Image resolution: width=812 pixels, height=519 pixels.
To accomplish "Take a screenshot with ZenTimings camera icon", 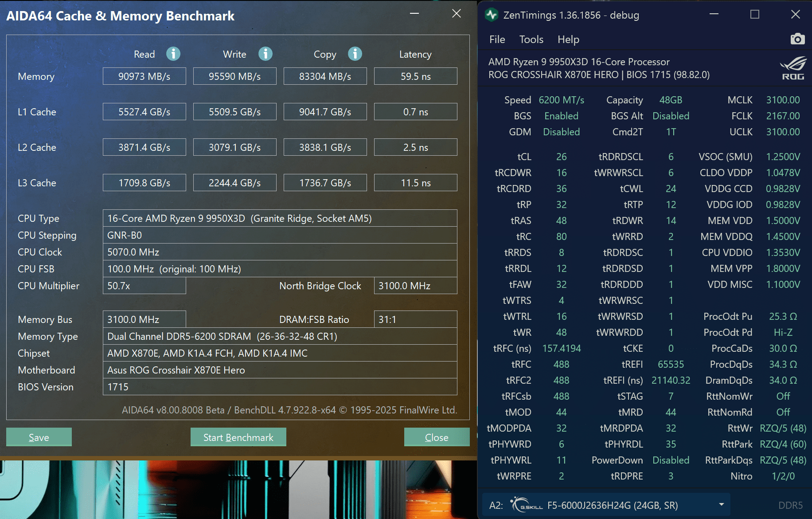I will (797, 39).
